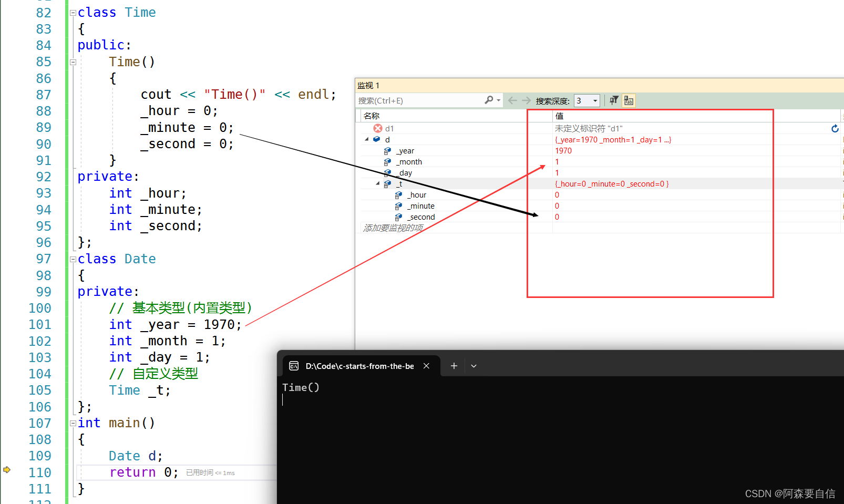Viewport: 844px width, 504px height.
Task: Click the magnifier search icon in the watch window
Action: 489,100
